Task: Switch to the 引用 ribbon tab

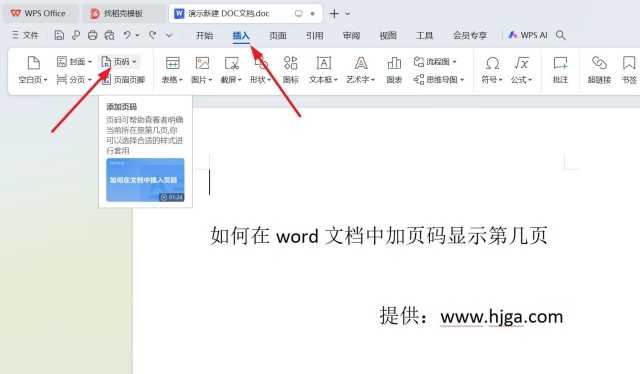Action: [314, 36]
